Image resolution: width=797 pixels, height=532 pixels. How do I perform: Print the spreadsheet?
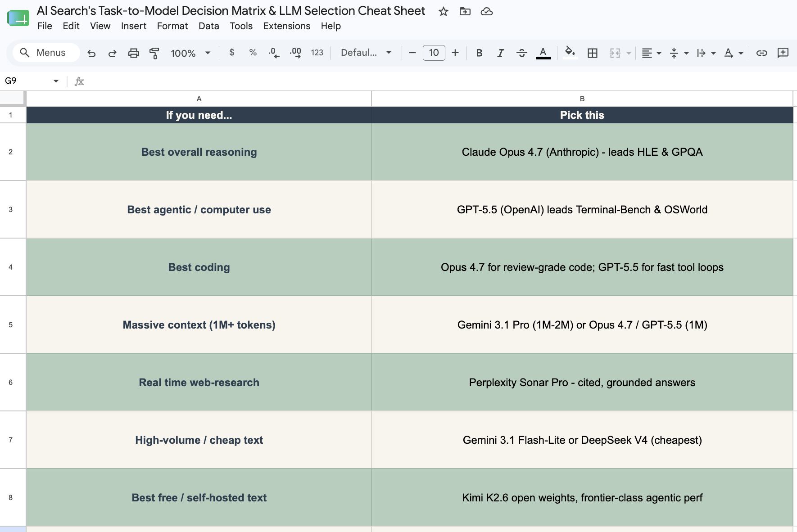(x=134, y=53)
